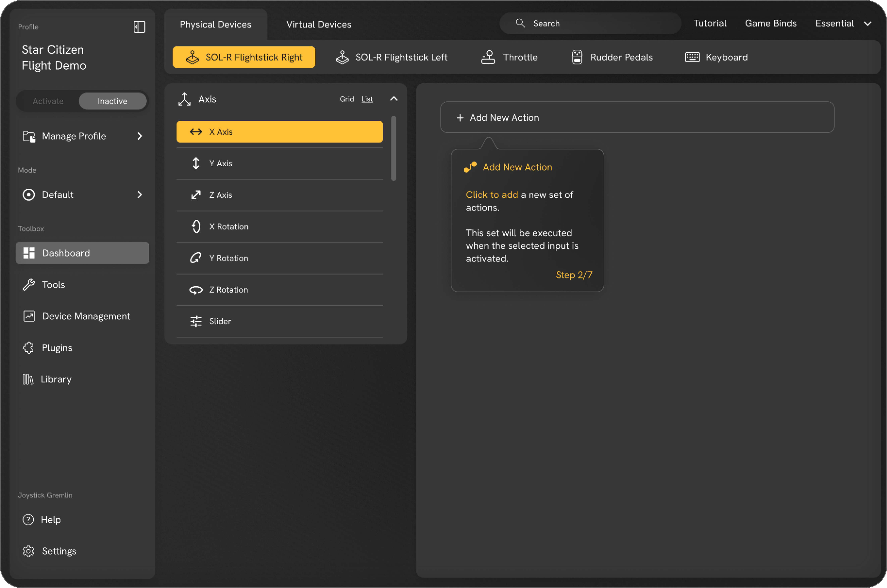This screenshot has width=887, height=588.
Task: Click the Device Management chart icon
Action: pyautogui.click(x=29, y=316)
